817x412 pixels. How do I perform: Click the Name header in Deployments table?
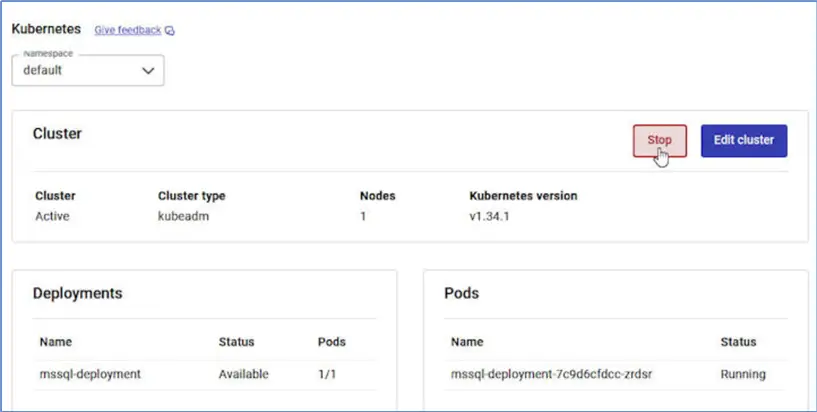point(56,342)
